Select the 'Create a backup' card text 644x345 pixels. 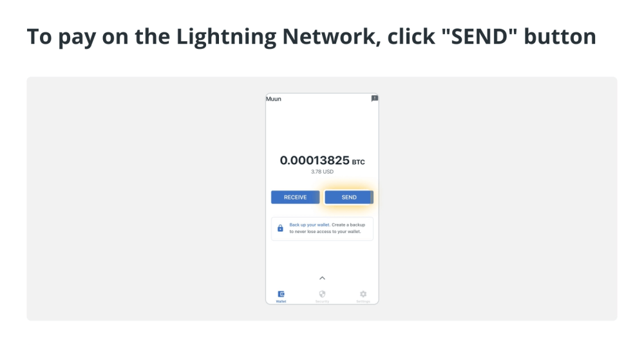pyautogui.click(x=348, y=225)
